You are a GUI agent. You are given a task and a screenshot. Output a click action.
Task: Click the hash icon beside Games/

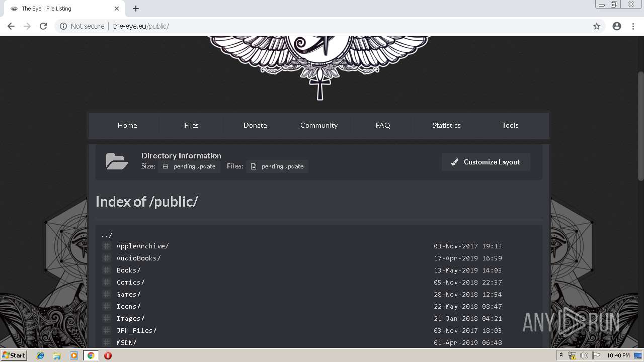point(107,294)
